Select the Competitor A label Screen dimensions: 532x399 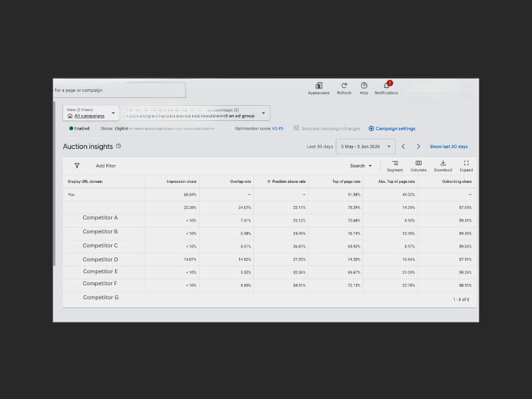pos(100,217)
